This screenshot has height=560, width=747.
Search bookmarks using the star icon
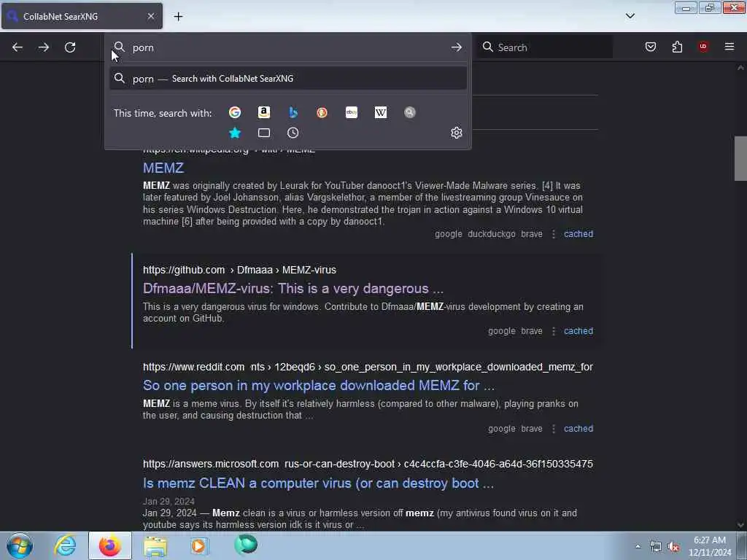[235, 133]
